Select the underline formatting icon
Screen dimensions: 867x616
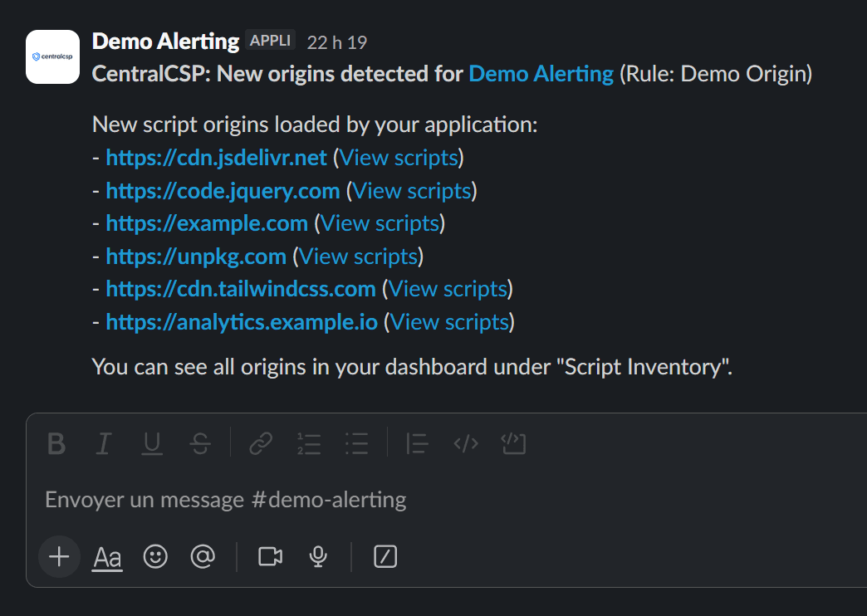(x=151, y=444)
